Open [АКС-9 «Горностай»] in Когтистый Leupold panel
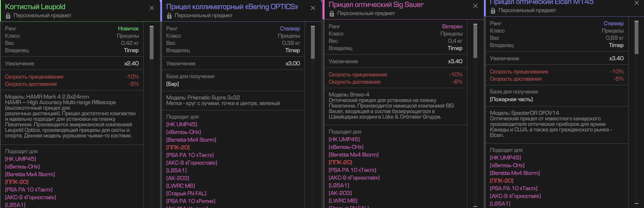Screen dimensions: 644x208 pyautogui.click(x=30, y=197)
